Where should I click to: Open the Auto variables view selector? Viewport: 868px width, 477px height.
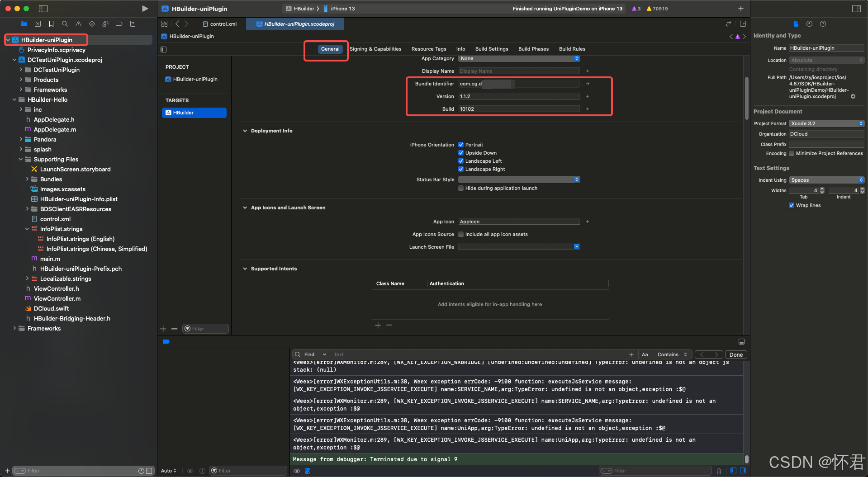[x=168, y=471]
